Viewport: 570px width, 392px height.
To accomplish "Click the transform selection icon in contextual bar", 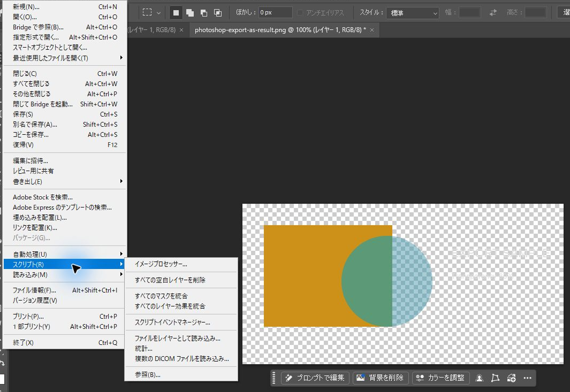I will point(495,378).
